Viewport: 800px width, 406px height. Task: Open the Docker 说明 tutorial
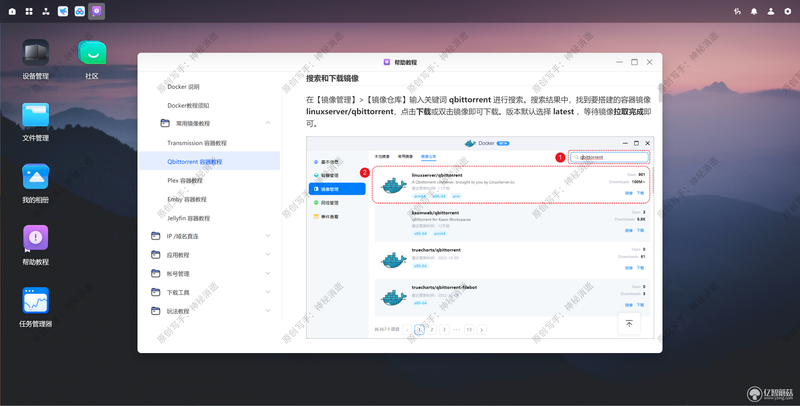[183, 87]
